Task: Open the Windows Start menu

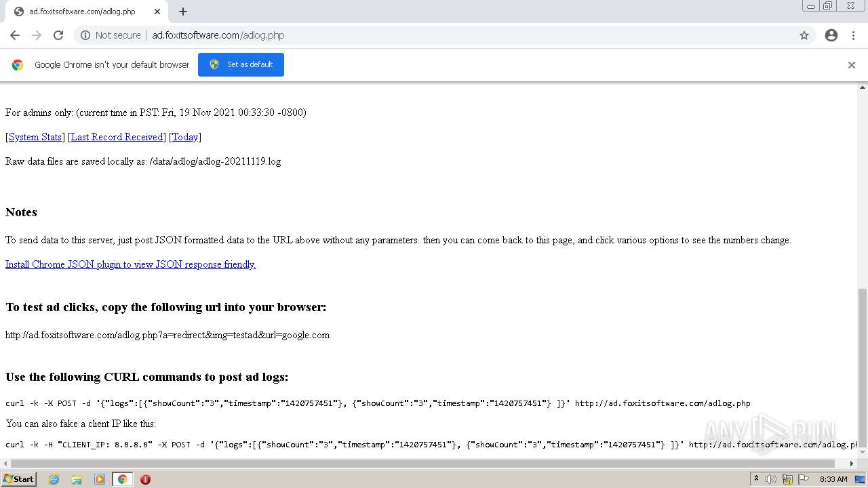Action: 18,479
